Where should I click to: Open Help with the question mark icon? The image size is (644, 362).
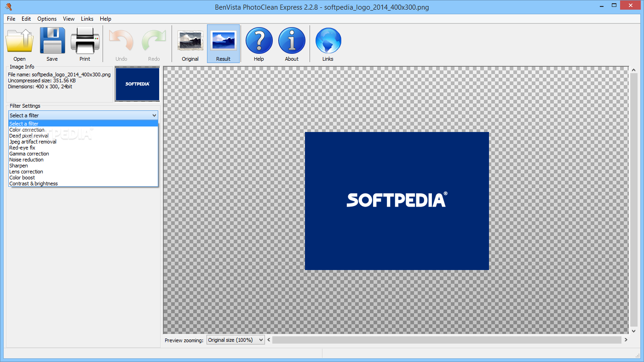pos(259,40)
